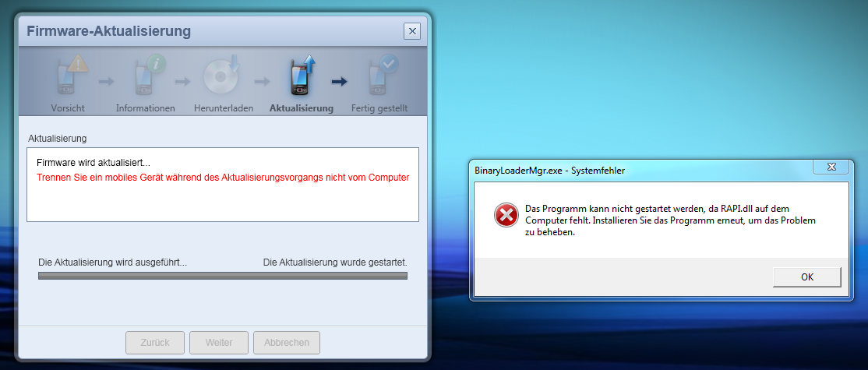Click the RAPI.dll missing error message
868x370 pixels.
670,220
